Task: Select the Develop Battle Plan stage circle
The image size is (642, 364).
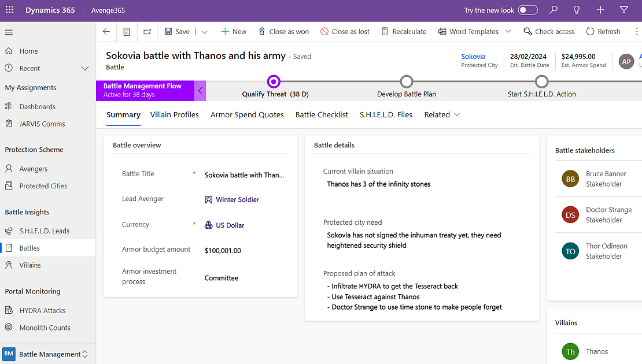Action: pyautogui.click(x=407, y=81)
